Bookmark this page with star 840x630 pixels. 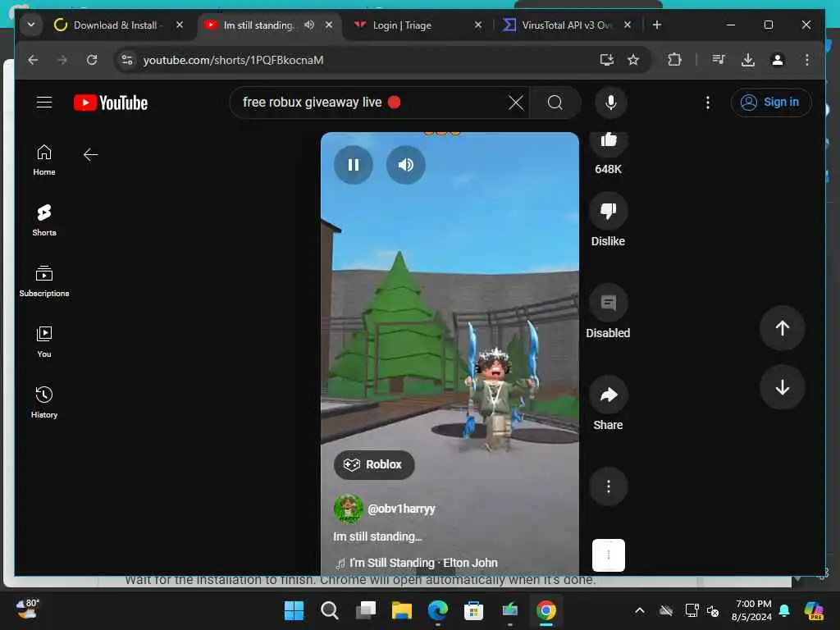coord(633,60)
